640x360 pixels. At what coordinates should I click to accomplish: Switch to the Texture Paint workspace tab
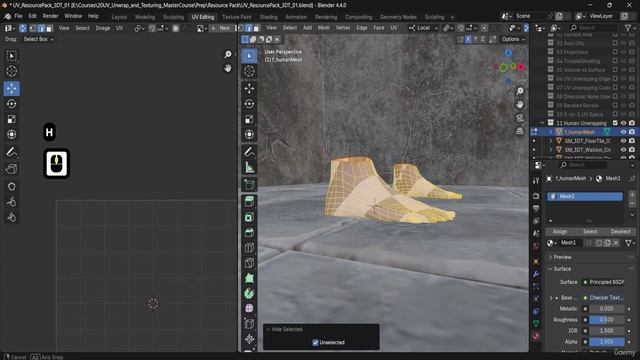(237, 17)
